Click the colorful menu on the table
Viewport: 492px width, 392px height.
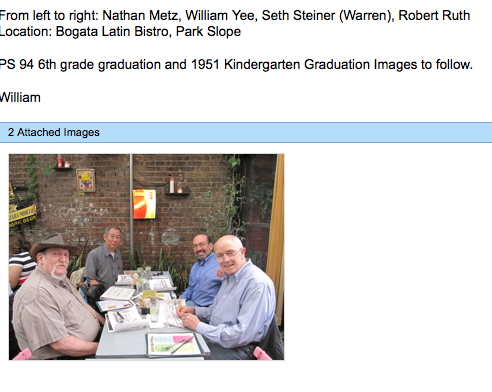[175, 345]
